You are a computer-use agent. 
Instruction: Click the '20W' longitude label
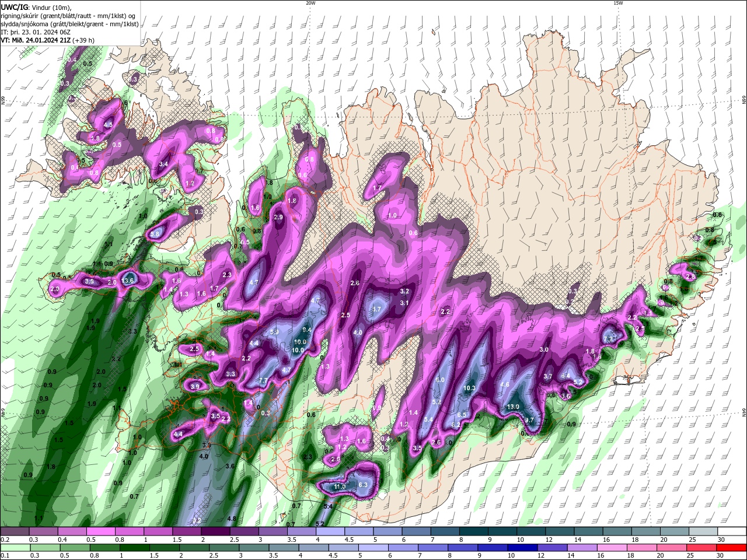(310, 3)
